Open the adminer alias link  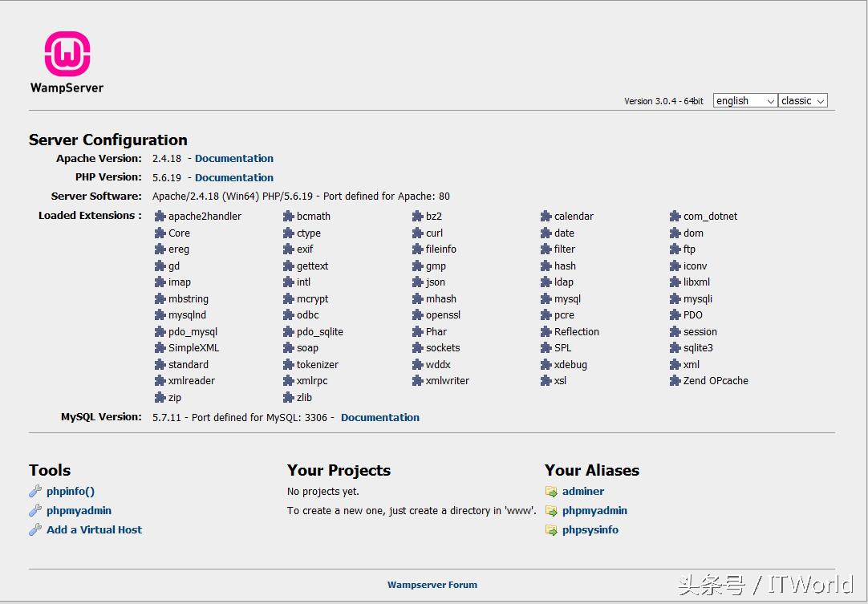583,492
